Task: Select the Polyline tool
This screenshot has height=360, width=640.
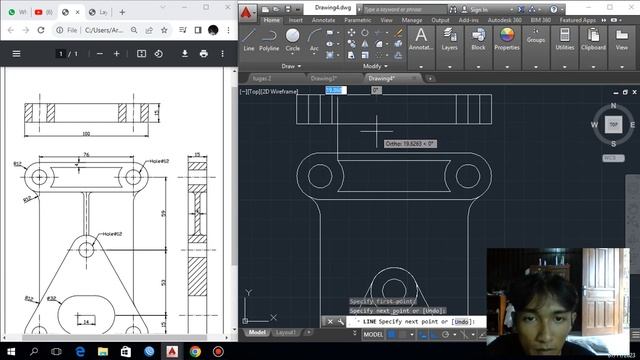Action: coord(269,40)
